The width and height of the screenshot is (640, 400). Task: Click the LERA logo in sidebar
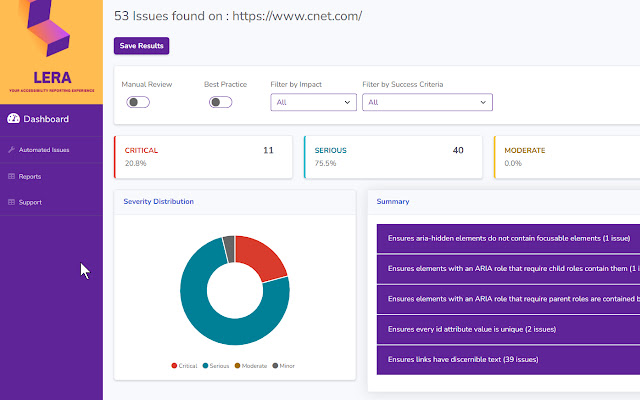50,45
